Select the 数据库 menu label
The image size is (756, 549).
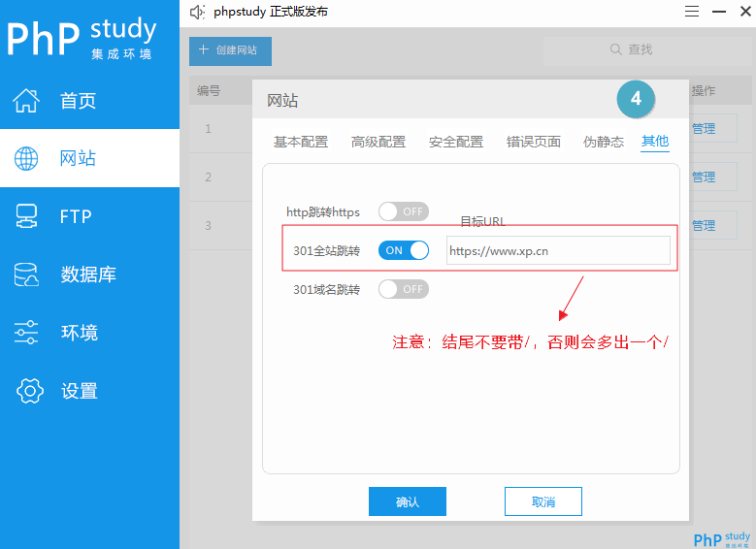pos(88,274)
